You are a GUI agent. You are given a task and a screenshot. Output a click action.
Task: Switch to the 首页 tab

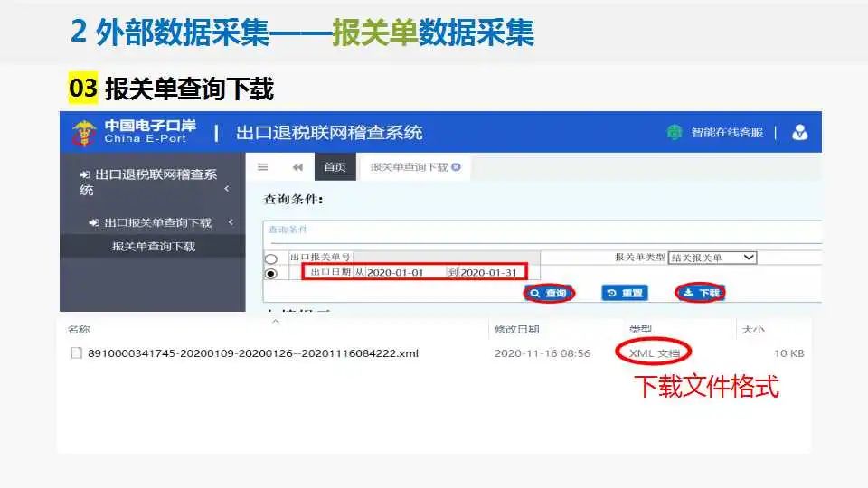pyautogui.click(x=335, y=167)
